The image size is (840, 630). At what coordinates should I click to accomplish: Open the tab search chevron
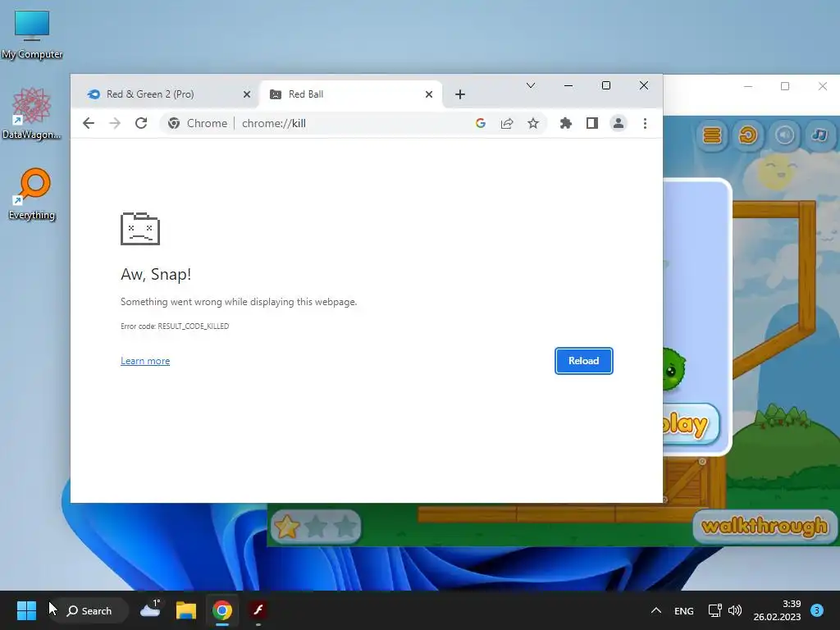tap(531, 85)
